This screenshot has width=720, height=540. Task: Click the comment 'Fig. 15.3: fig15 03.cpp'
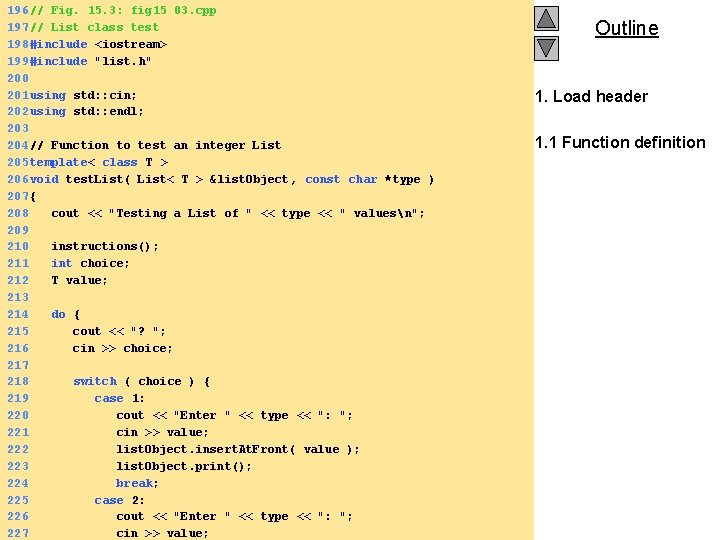[x=123, y=10]
